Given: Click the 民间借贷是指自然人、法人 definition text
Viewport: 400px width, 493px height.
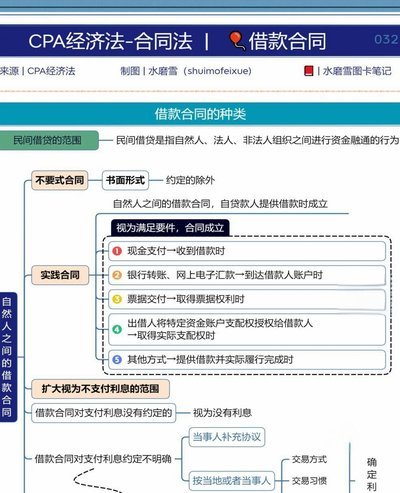Looking at the screenshot, I should coord(257,140).
